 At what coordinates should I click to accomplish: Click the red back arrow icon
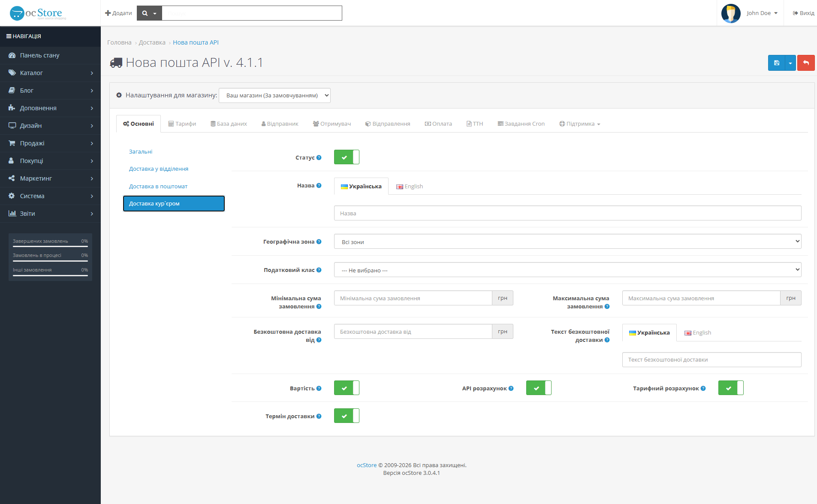pos(806,63)
